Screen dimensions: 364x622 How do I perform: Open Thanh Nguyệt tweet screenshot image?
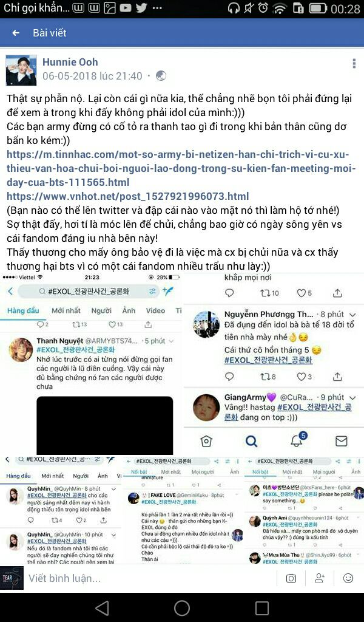91,364
